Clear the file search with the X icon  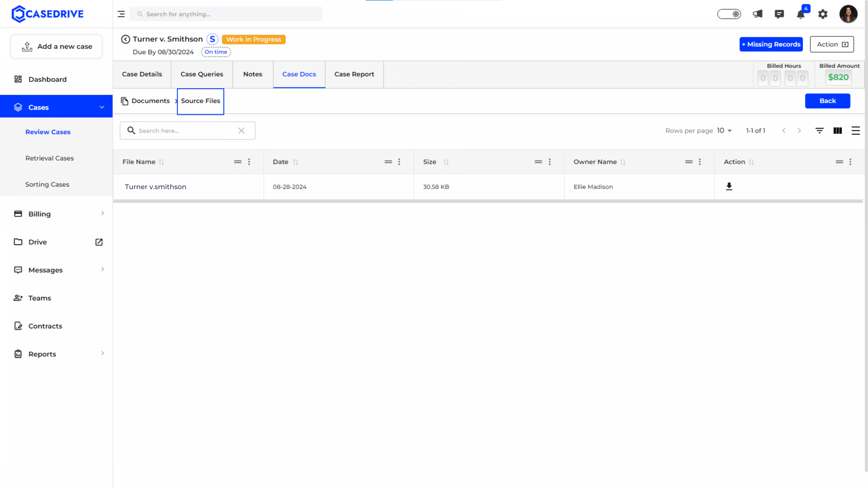click(x=241, y=131)
